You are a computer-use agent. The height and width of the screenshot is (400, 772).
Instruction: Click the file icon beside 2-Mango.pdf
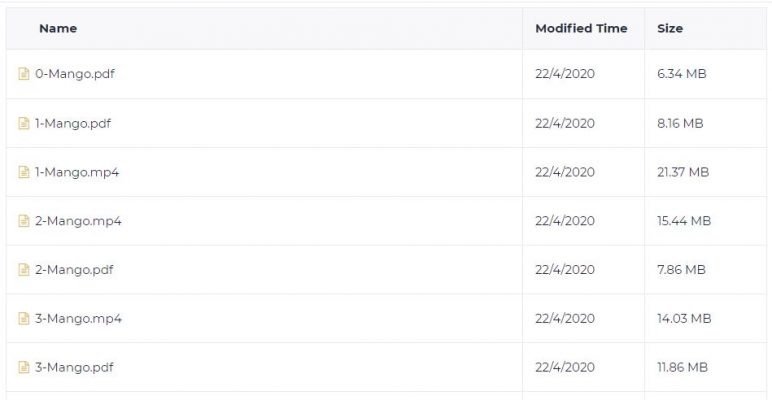click(24, 269)
